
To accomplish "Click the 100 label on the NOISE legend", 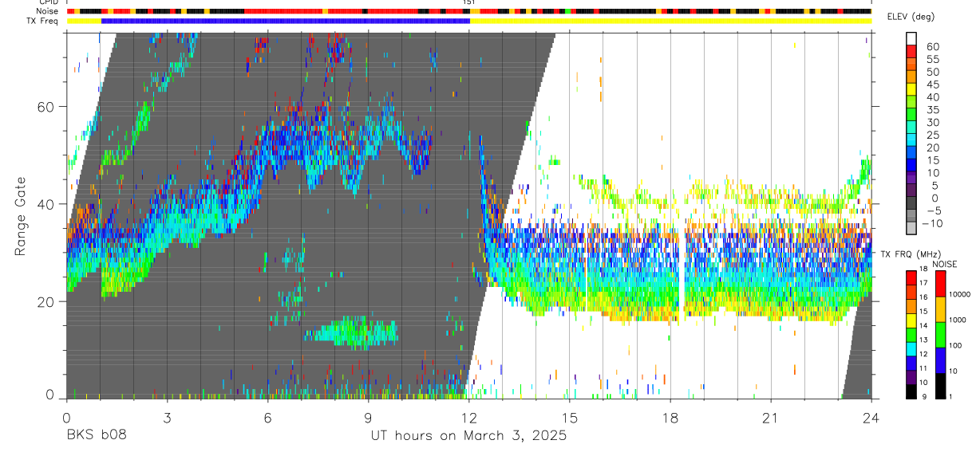I will [x=956, y=345].
